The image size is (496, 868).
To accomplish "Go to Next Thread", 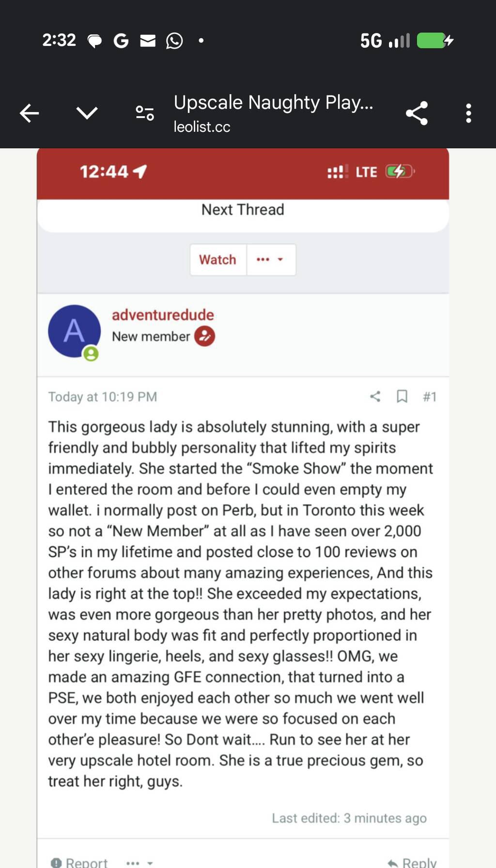I will click(x=243, y=210).
